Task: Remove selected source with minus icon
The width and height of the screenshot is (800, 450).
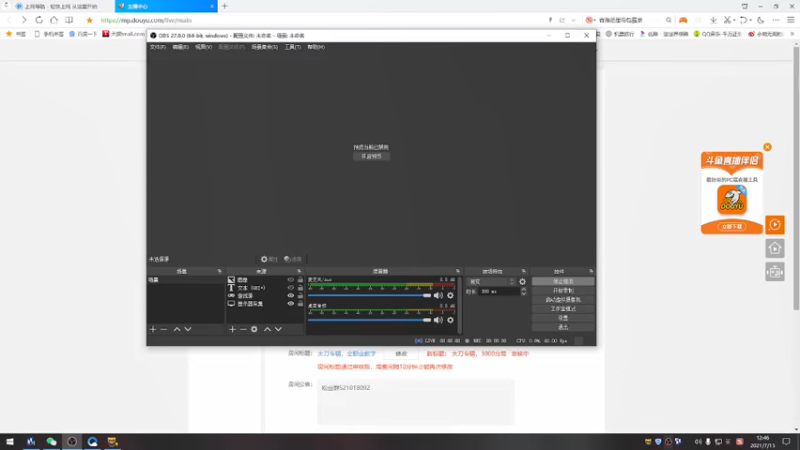Action: tap(243, 330)
